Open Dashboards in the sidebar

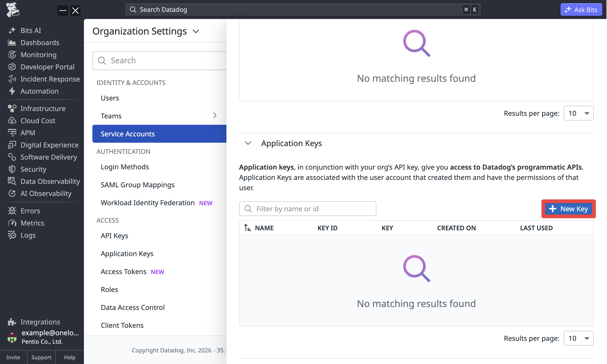point(34,42)
